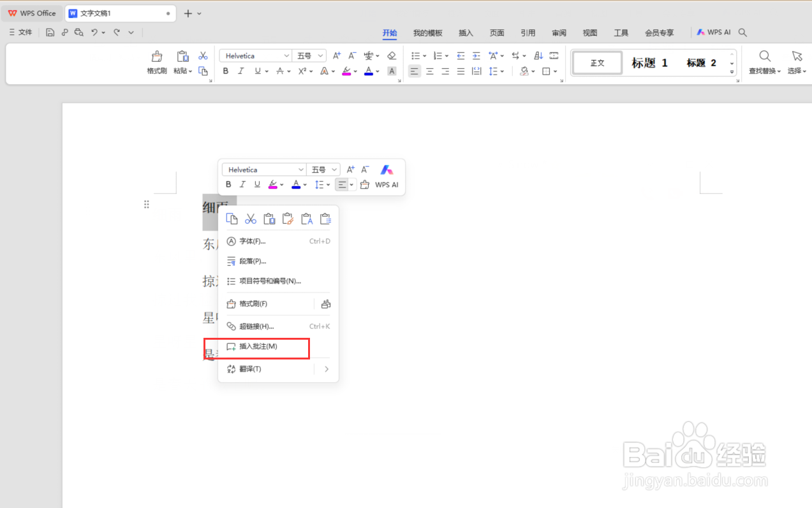The width and height of the screenshot is (812, 508).
Task: Click the ribbon Cut scissors icon
Action: pos(203,56)
